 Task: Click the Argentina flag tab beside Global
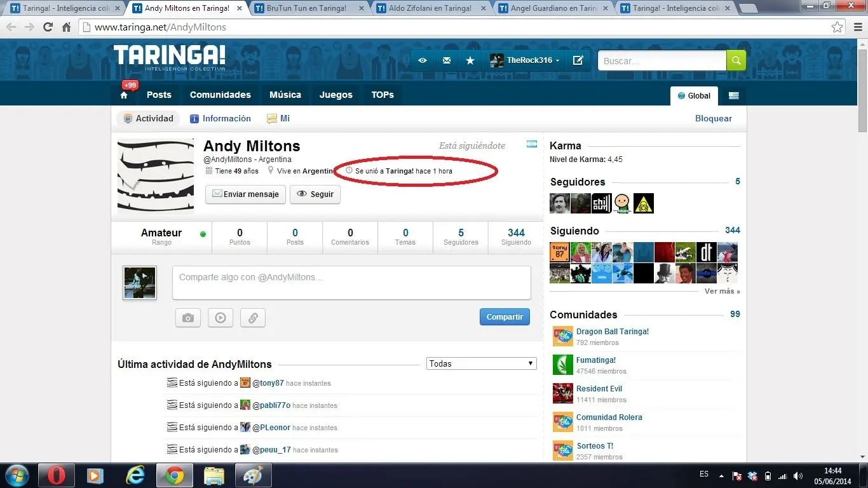[734, 95]
